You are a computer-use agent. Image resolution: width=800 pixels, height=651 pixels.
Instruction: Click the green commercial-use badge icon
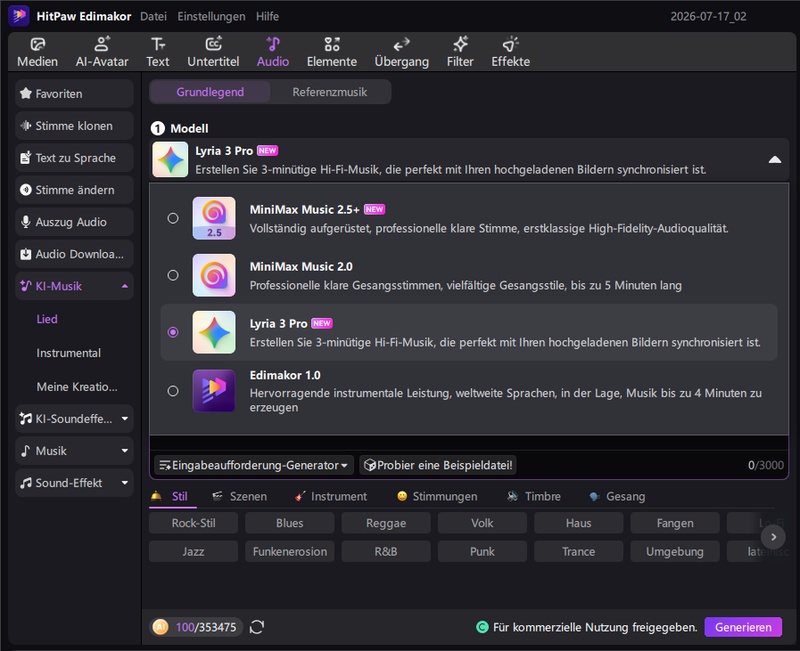(x=482, y=627)
